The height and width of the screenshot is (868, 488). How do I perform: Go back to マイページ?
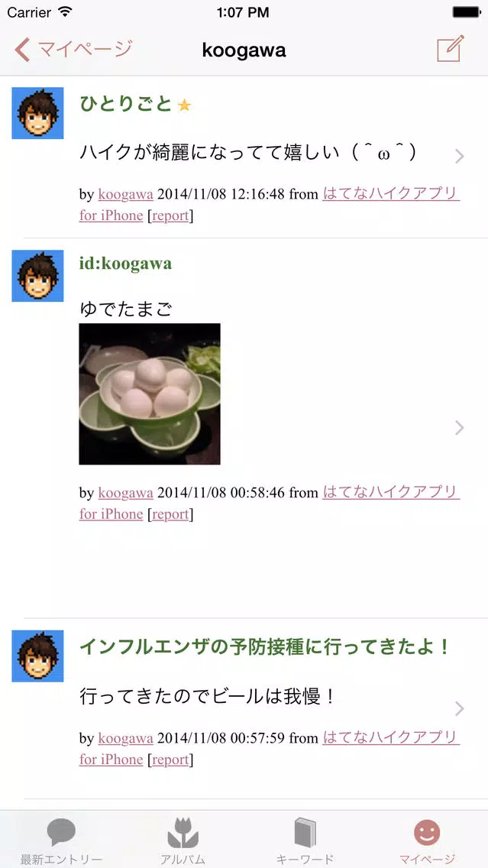pyautogui.click(x=73, y=50)
